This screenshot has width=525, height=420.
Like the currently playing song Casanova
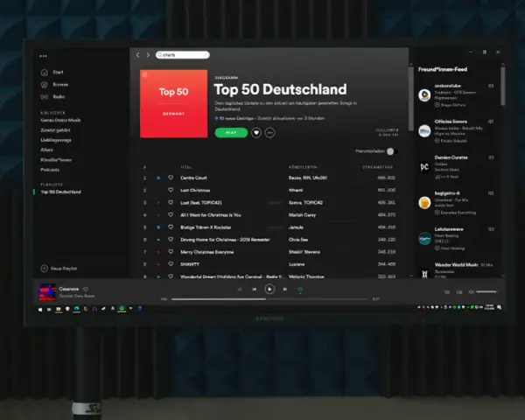pos(86,289)
